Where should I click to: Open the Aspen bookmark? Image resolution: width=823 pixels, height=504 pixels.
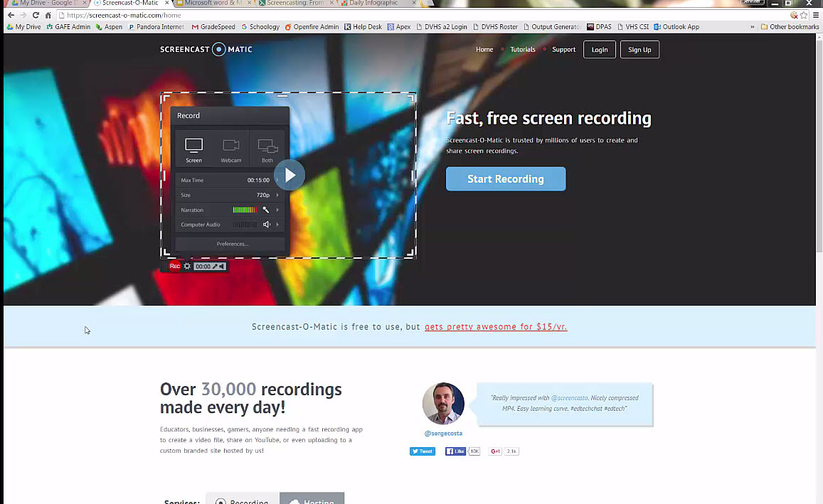109,27
